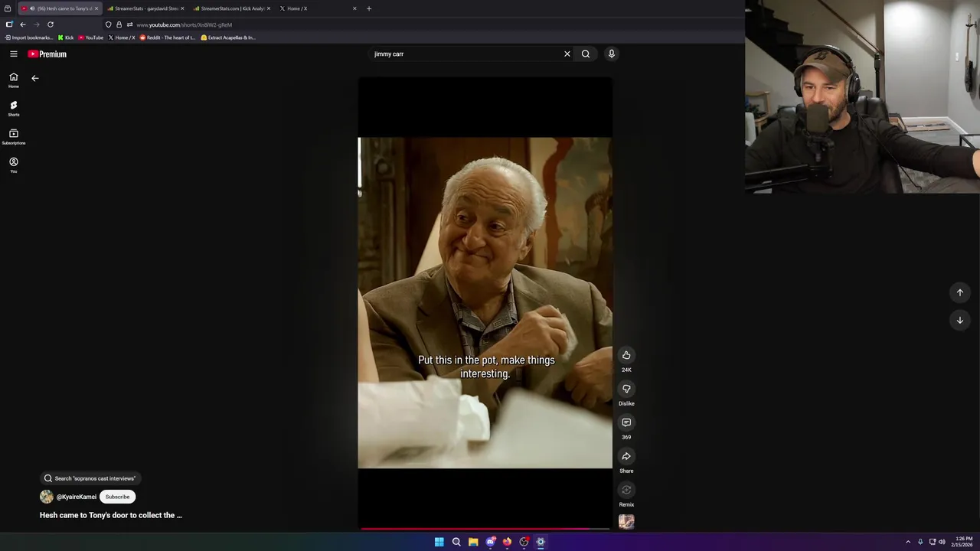Image resolution: width=980 pixels, height=551 pixels.
Task: Go to the next Short
Action: point(960,320)
